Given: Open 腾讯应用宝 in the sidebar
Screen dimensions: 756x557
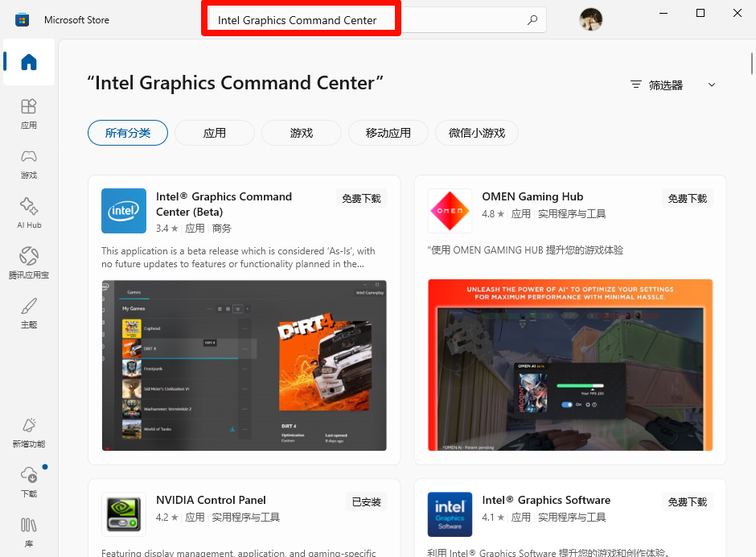Looking at the screenshot, I should (29, 263).
